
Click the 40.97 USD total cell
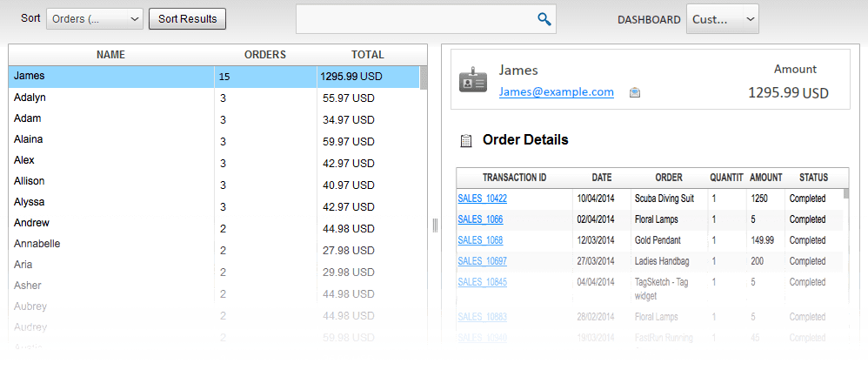(x=349, y=185)
